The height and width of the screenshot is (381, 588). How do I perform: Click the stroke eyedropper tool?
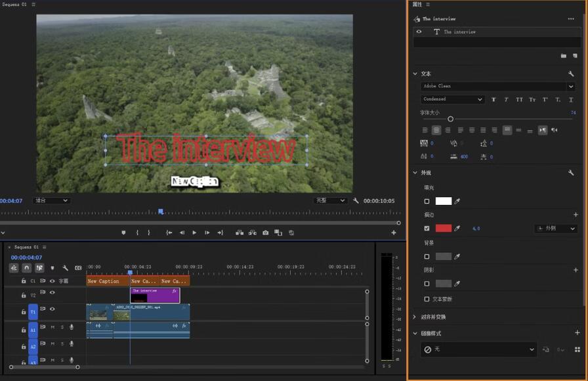[456, 228]
